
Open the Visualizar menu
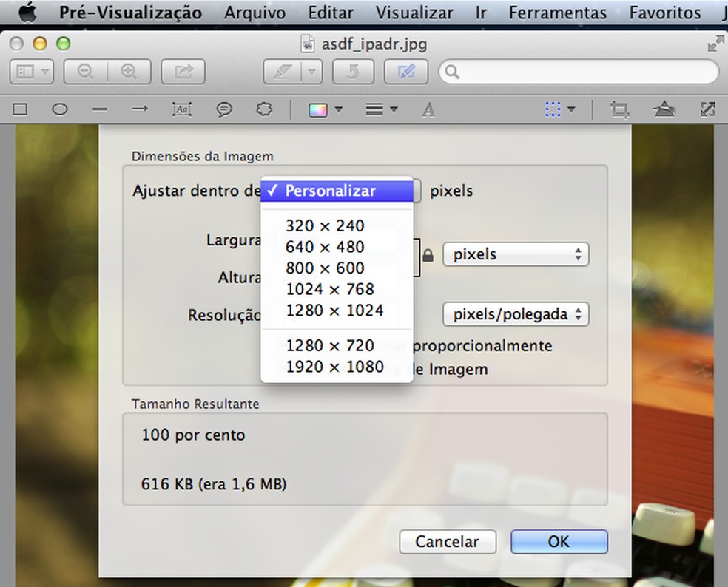point(414,13)
